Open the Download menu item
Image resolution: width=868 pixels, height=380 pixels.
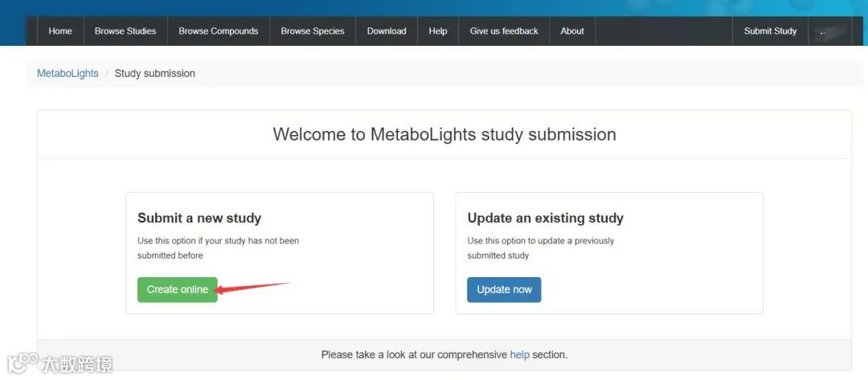(x=387, y=31)
